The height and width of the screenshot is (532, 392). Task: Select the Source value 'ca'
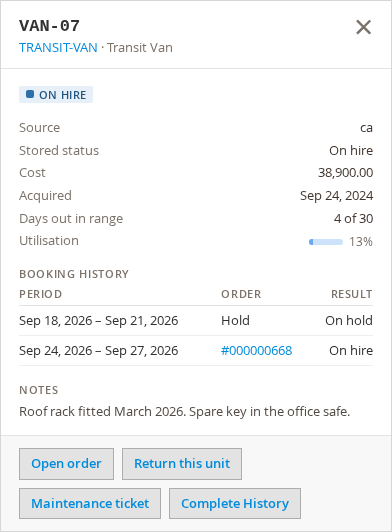(x=367, y=128)
